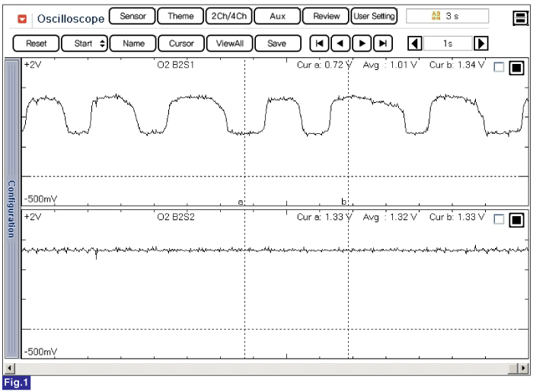This screenshot has height=392, width=533.
Task: Click the O2 B2S1 channel label
Action: pos(175,65)
